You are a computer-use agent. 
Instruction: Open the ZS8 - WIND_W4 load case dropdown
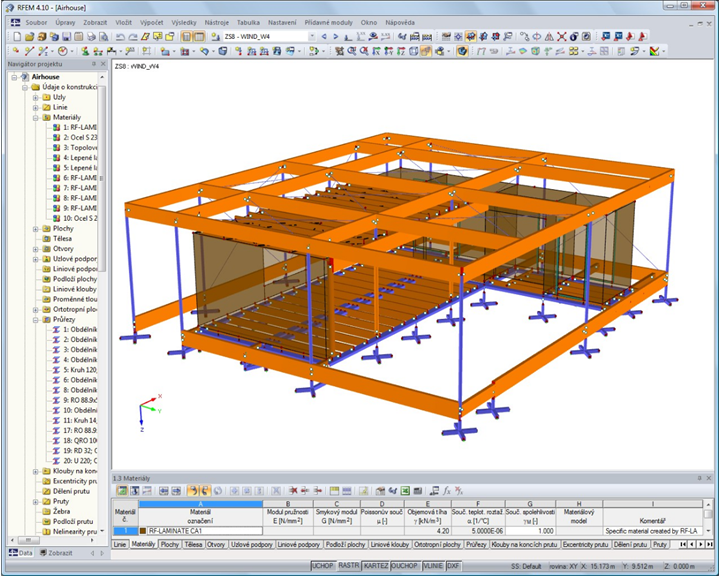tap(312, 36)
